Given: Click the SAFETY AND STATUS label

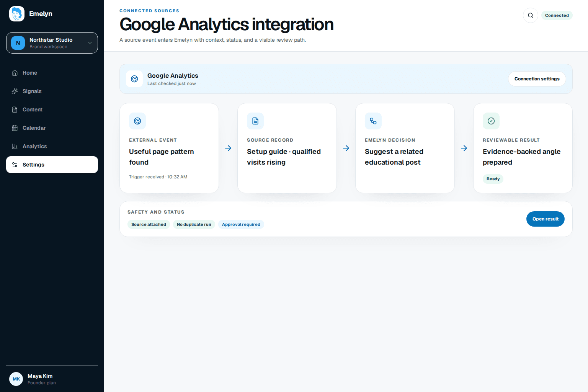Looking at the screenshot, I should click(x=156, y=212).
